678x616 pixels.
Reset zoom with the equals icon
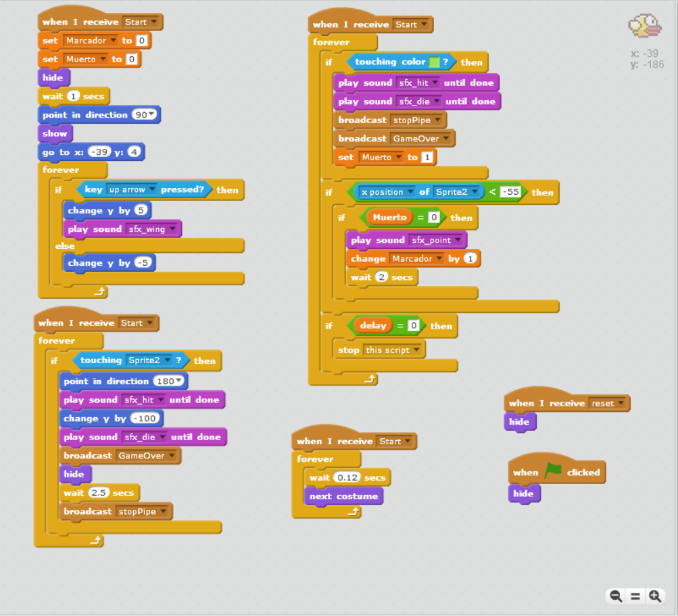[x=635, y=596]
